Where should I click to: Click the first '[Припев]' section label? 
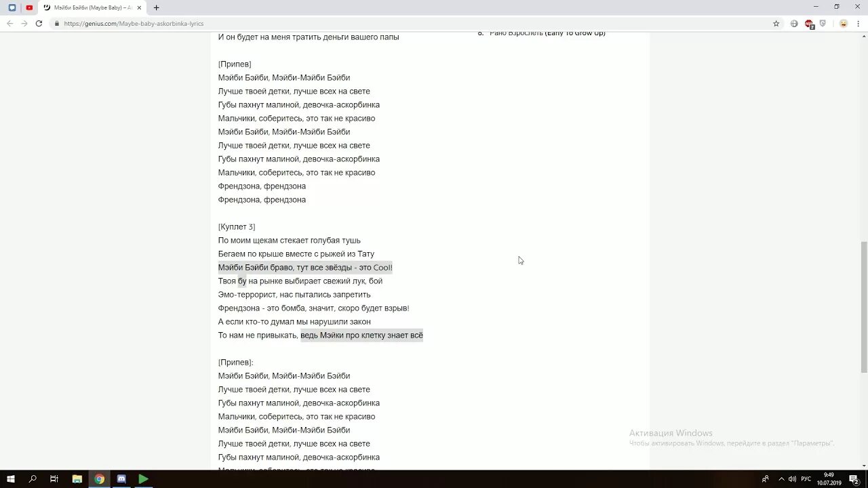click(x=235, y=64)
